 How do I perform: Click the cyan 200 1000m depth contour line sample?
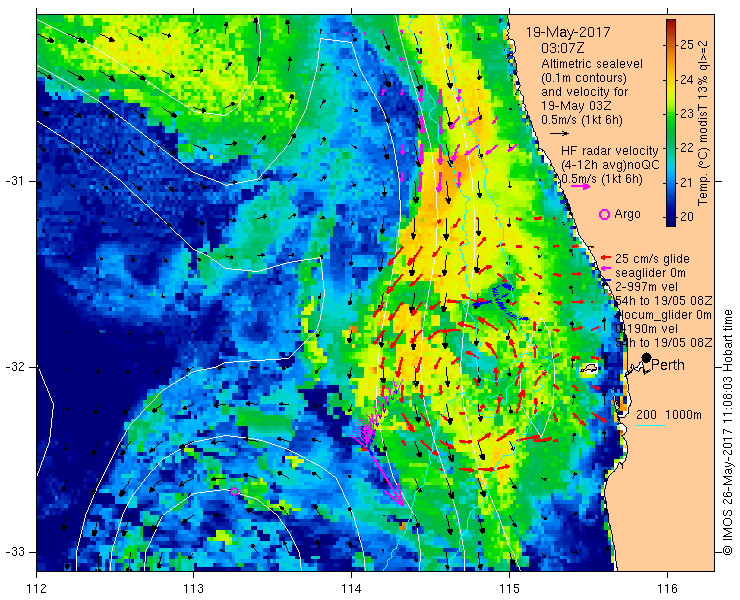point(650,426)
